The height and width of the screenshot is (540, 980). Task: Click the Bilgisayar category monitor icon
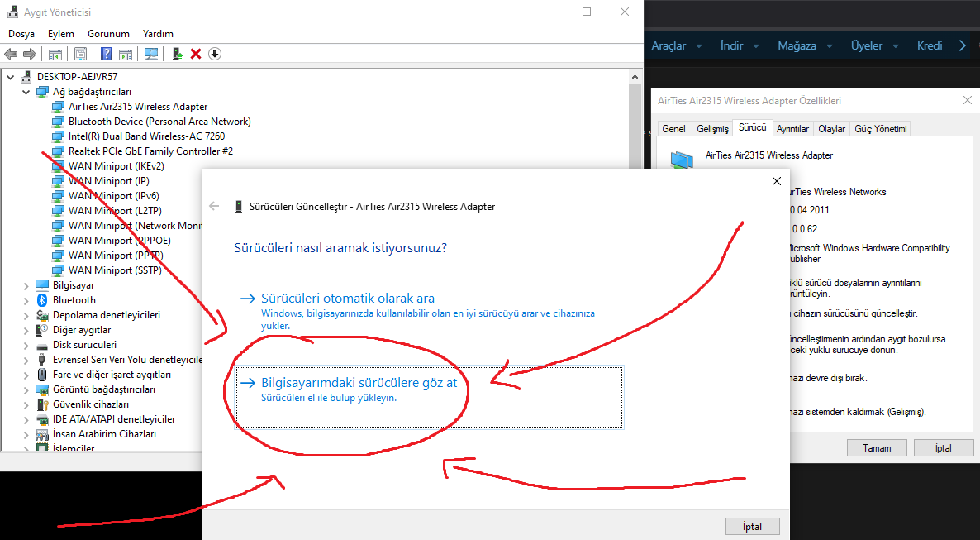42,285
